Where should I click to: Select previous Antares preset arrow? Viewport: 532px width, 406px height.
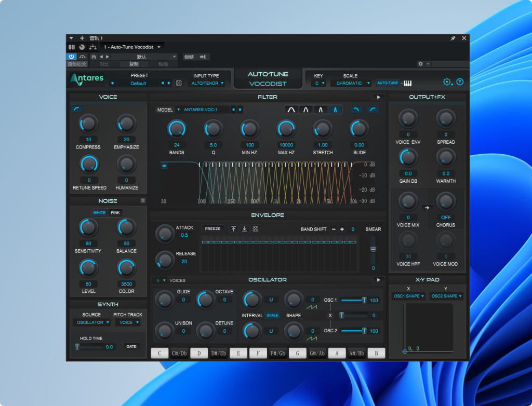[x=163, y=83]
